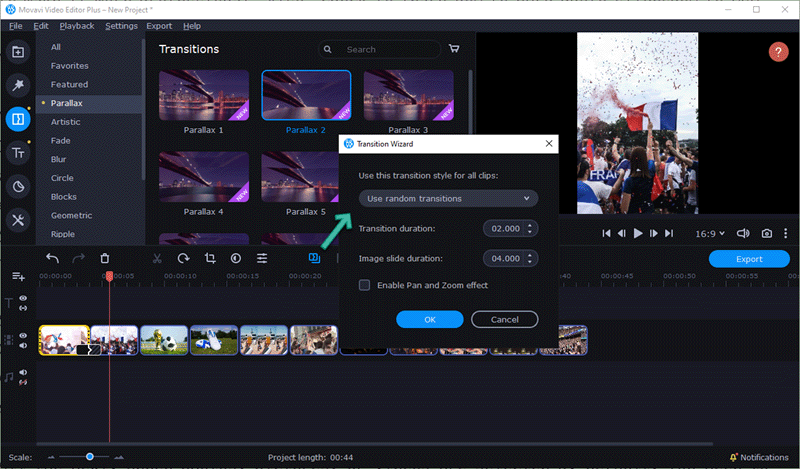
Task: Open the 16:9 aspect ratio dropdown
Action: coord(710,233)
